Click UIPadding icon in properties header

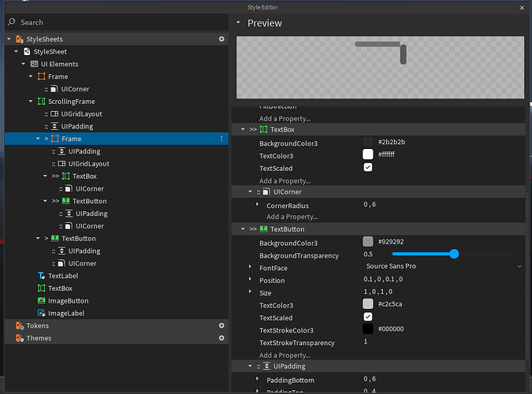point(266,366)
